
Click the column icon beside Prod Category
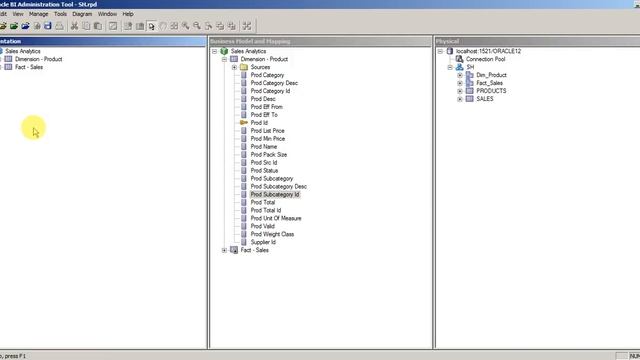click(244, 75)
